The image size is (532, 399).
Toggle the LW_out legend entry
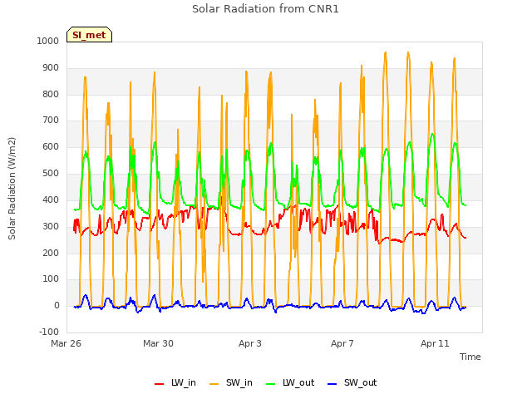click(x=290, y=382)
